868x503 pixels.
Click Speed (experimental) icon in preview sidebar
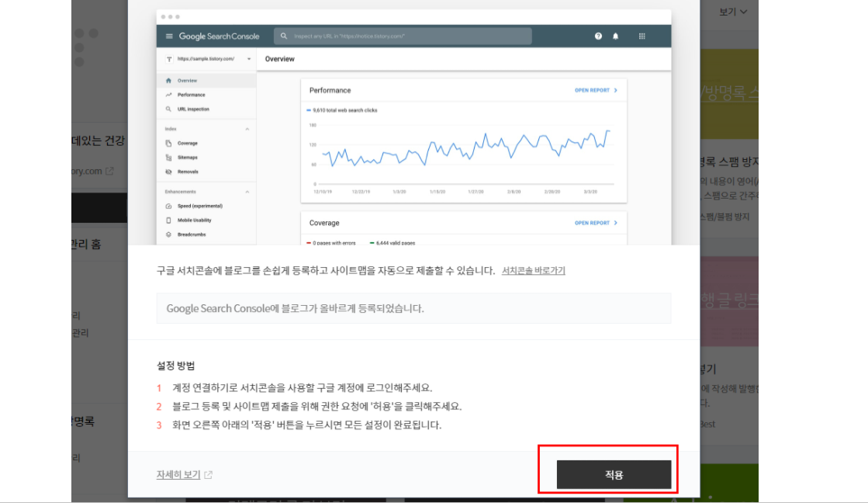[168, 206]
